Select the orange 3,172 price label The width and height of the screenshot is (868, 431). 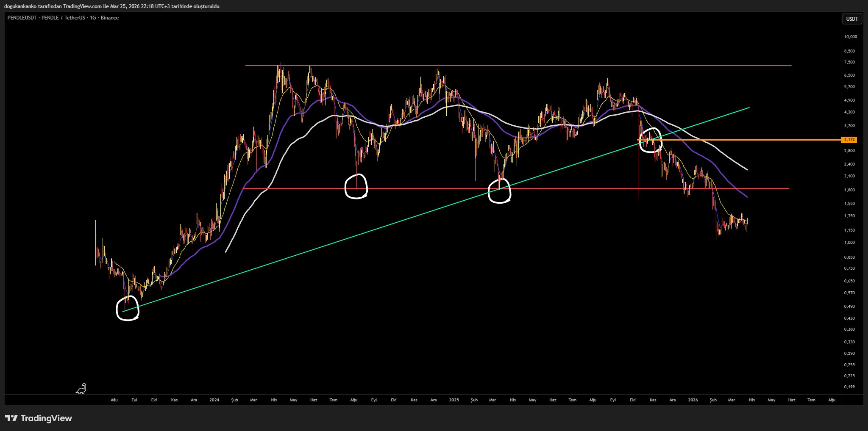[849, 140]
